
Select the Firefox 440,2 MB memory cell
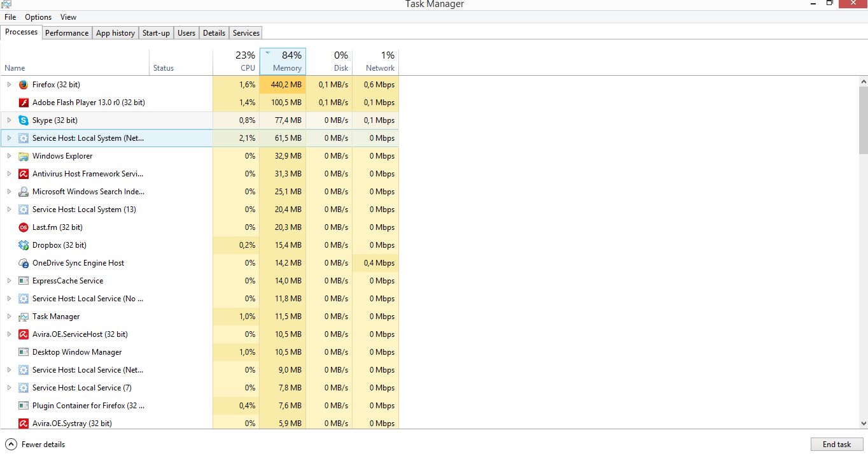pos(283,85)
